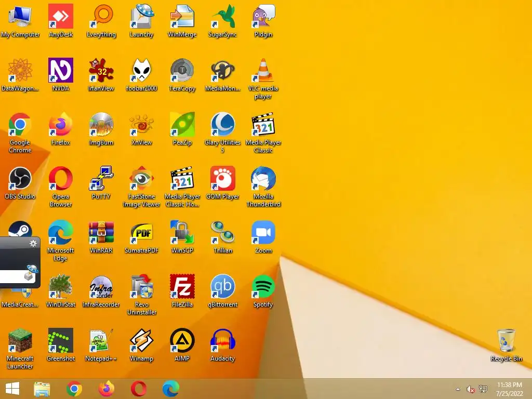
Task: Click the Steam desktop icon
Action: coord(20,229)
